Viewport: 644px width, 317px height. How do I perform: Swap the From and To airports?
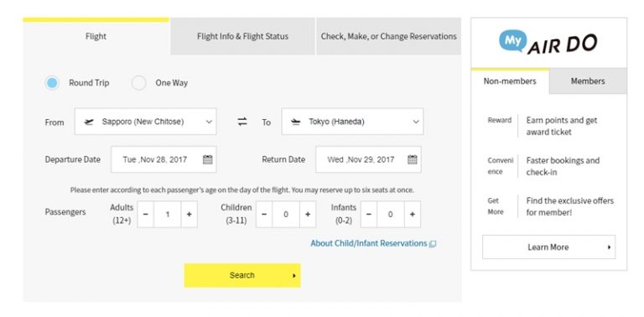pos(242,122)
